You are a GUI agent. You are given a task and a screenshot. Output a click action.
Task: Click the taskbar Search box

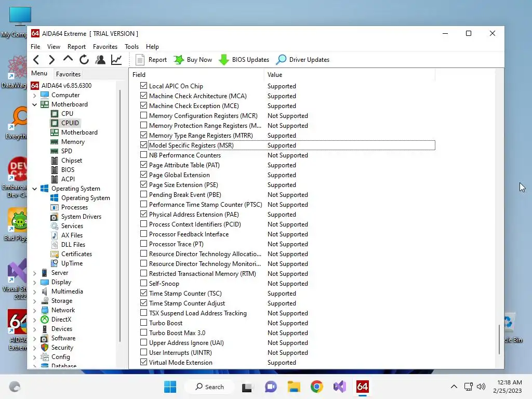(210, 387)
